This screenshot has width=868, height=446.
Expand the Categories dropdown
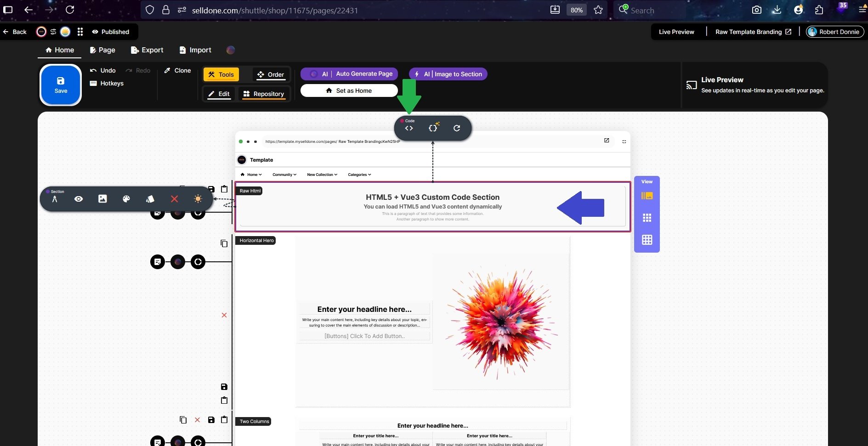359,175
